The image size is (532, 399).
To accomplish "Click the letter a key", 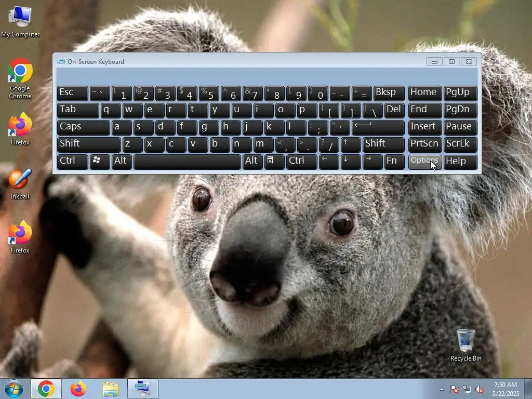I will point(122,128).
